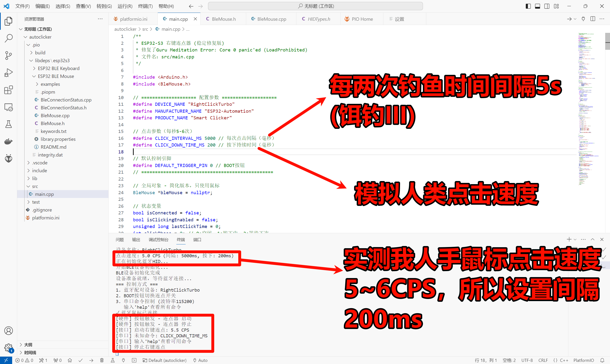610x364 pixels.
Task: Change the CRLF line ending setting
Action: [x=543, y=360]
